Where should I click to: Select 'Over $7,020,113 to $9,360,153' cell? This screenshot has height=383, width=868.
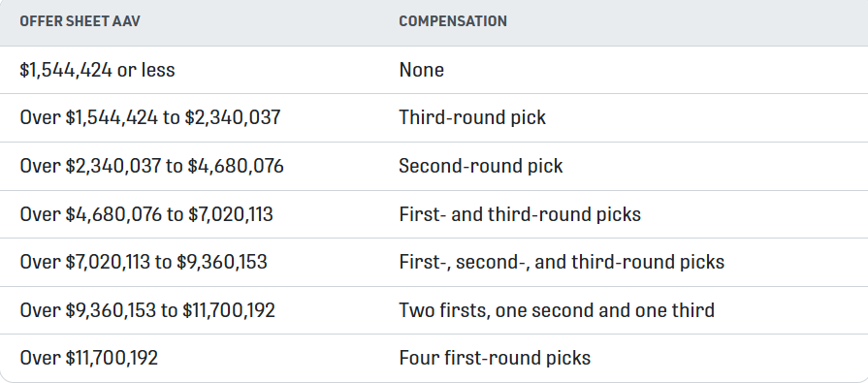tap(144, 262)
